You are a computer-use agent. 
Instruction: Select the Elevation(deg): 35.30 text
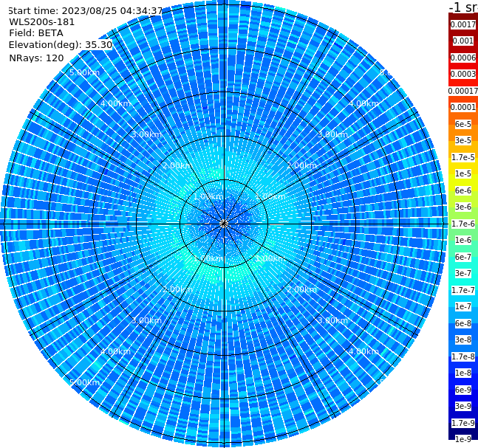pyautogui.click(x=61, y=45)
